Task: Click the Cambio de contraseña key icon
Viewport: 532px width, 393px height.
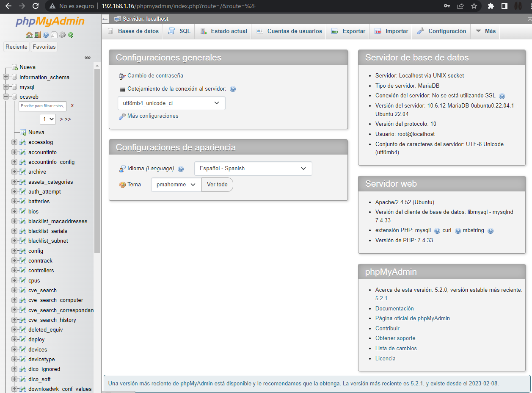Action: pyautogui.click(x=122, y=76)
